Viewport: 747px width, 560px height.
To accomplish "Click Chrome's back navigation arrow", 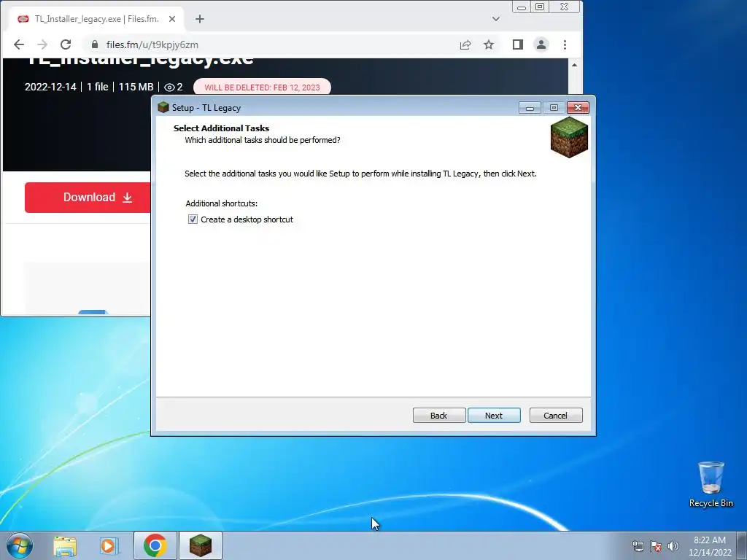I will [18, 44].
